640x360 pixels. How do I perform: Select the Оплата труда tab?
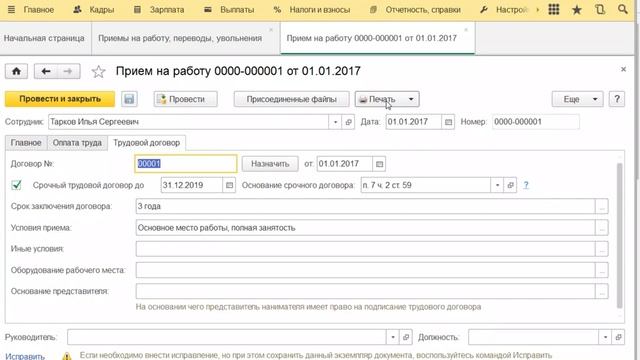point(77,143)
